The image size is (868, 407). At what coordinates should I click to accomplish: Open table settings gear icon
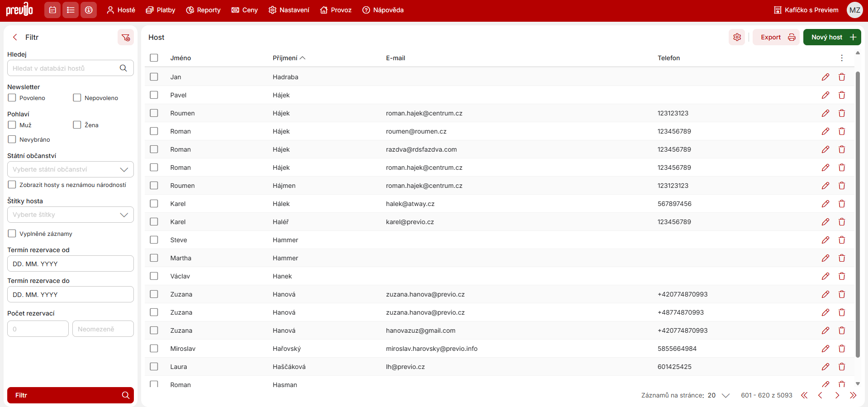point(737,37)
